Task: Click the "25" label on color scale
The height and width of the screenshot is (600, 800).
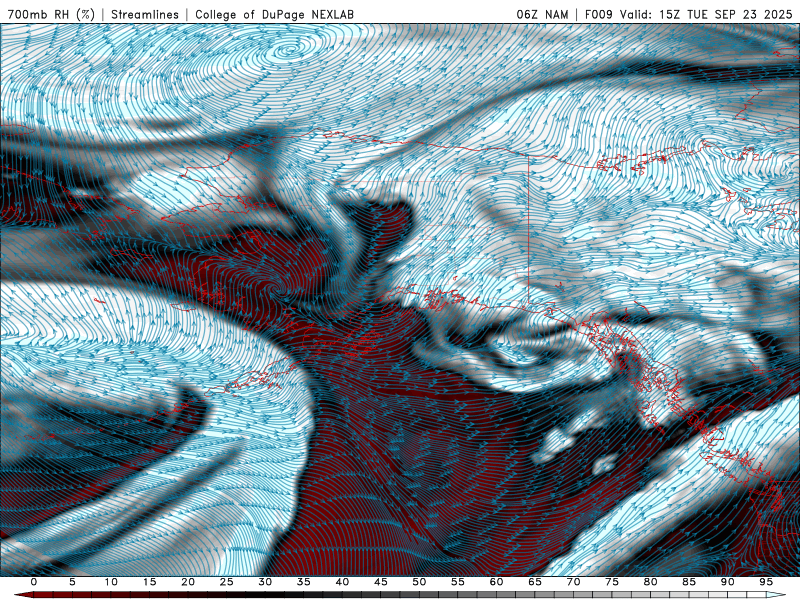Action: click(227, 582)
